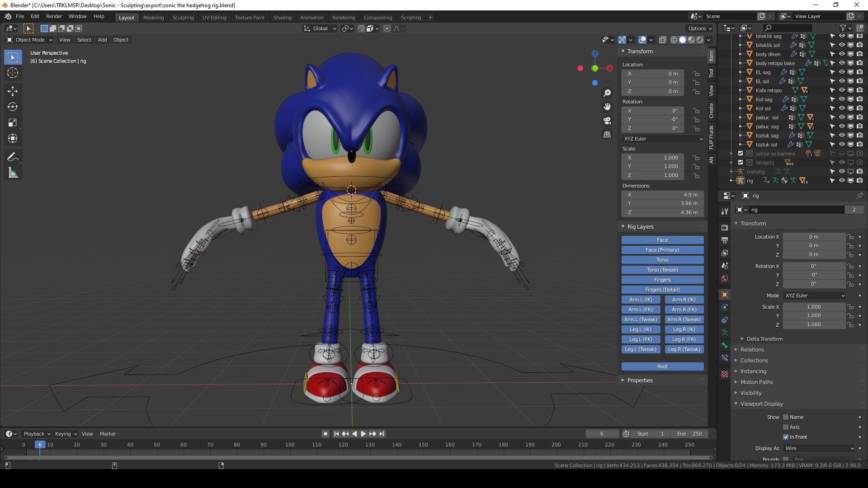Select the 3D Cursor tool
868x488 pixels.
pyautogui.click(x=13, y=73)
